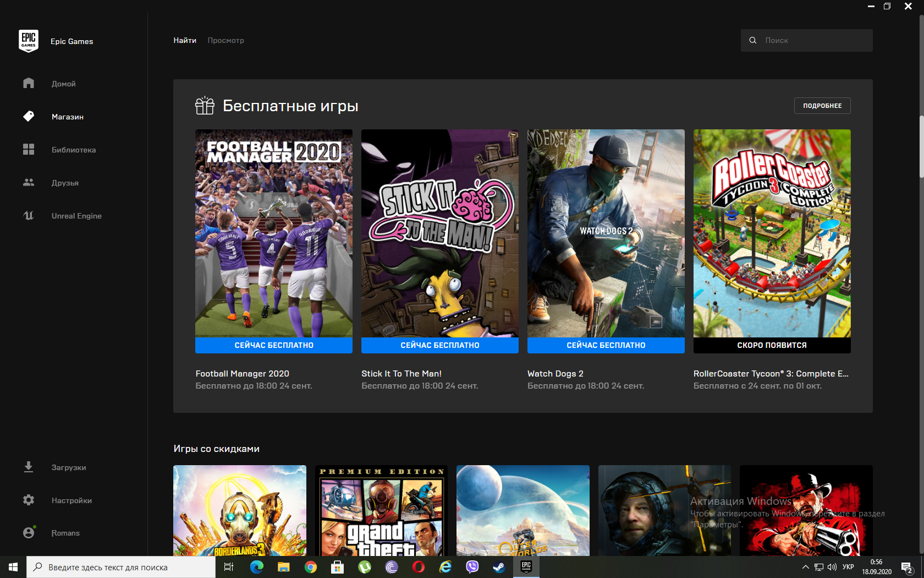Open the volume icon in the system tray
924x578 pixels.
(x=832, y=567)
